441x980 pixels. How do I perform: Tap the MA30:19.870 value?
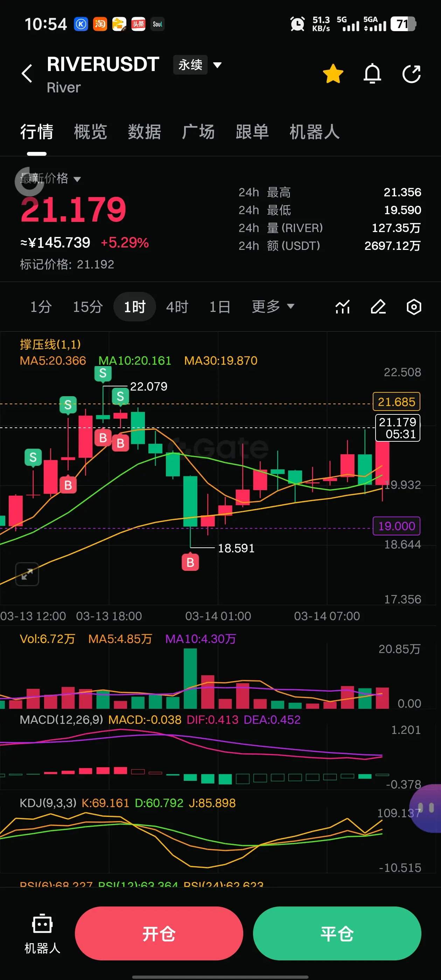point(221,360)
